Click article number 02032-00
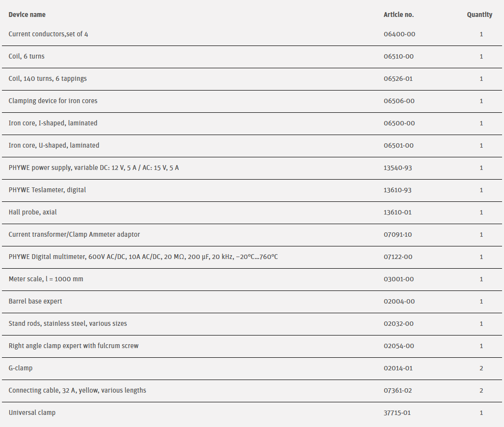Screen dimensions: 504x427 (x=398, y=324)
